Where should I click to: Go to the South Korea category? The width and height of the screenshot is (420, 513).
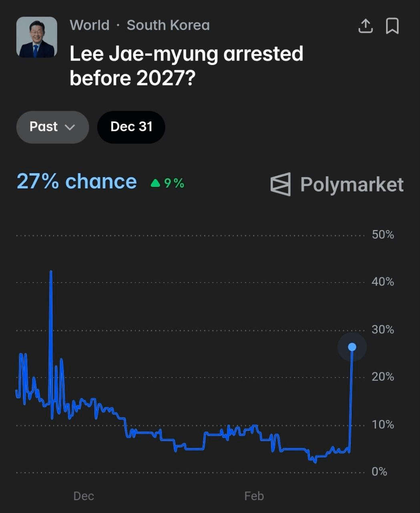(x=168, y=25)
